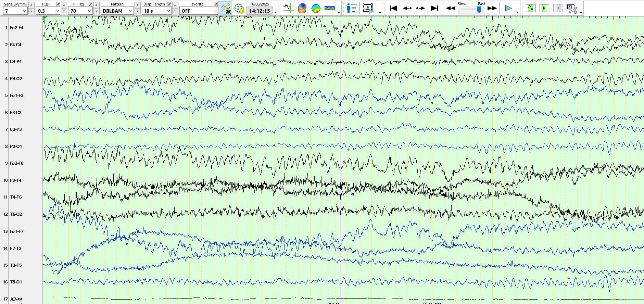The image size is (644, 304).
Task: Toggle the 50 Hz notch filter icon
Action: (x=226, y=8)
